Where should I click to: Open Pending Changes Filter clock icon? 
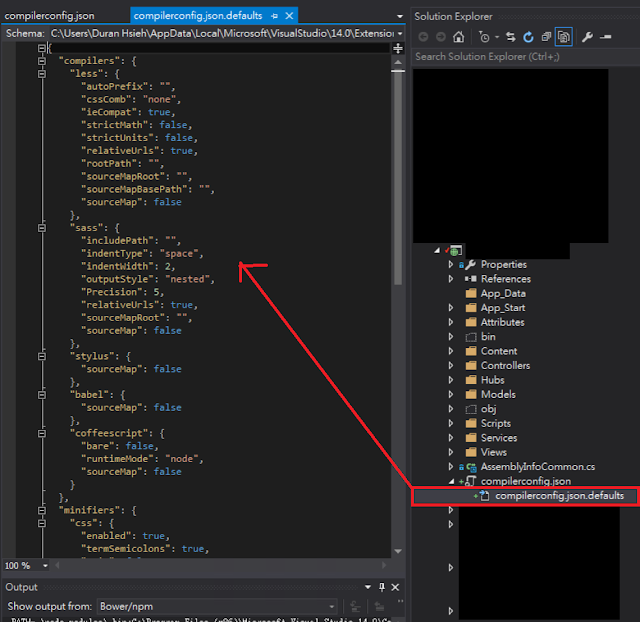point(484,37)
